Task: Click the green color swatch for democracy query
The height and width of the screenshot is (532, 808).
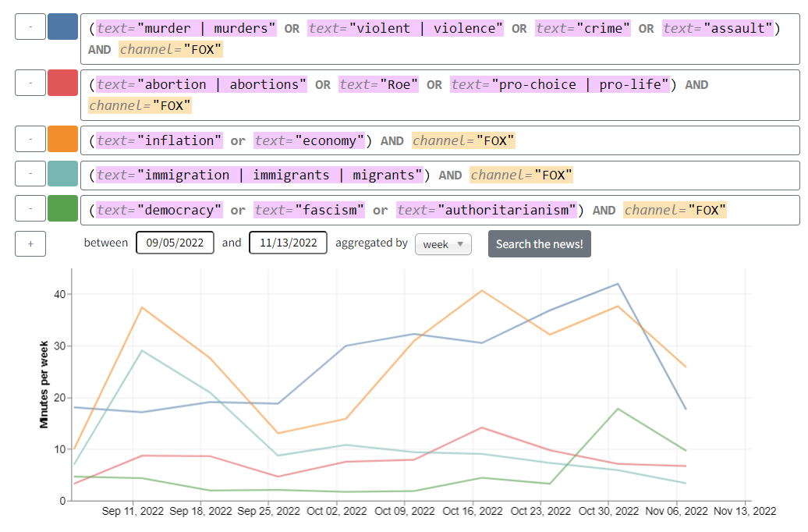Action: [63, 209]
